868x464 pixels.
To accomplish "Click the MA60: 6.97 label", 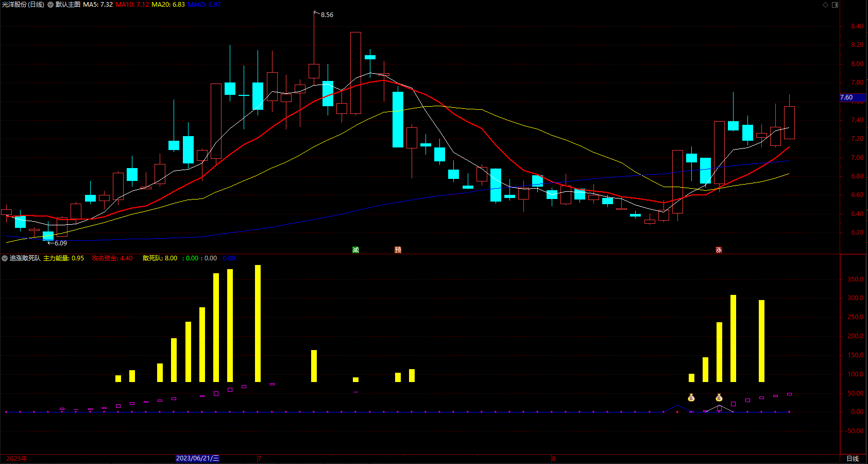I will tap(204, 5).
